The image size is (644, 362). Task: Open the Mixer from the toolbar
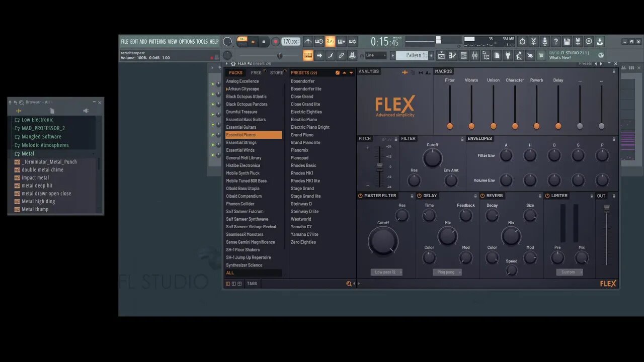click(x=474, y=55)
